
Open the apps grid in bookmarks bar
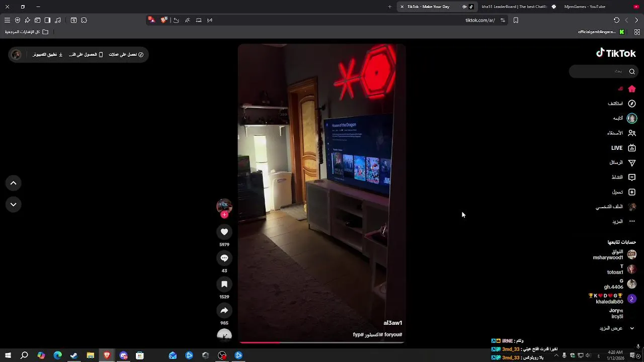637,32
